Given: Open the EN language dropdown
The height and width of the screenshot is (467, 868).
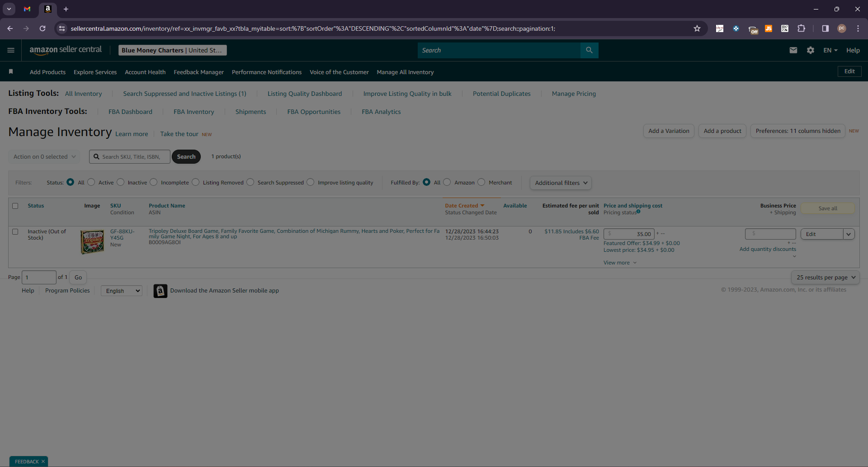Looking at the screenshot, I should click(830, 50).
